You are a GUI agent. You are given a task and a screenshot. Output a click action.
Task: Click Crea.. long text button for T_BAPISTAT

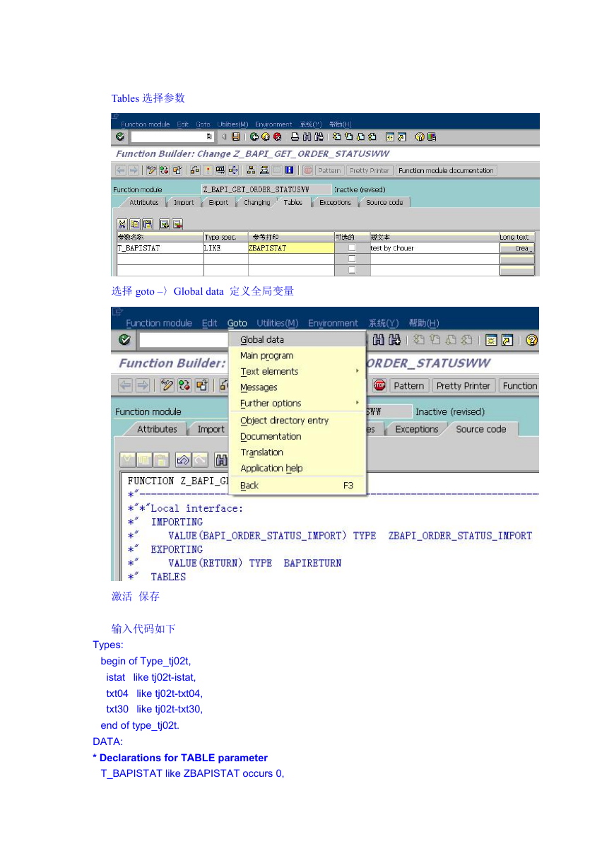(517, 248)
